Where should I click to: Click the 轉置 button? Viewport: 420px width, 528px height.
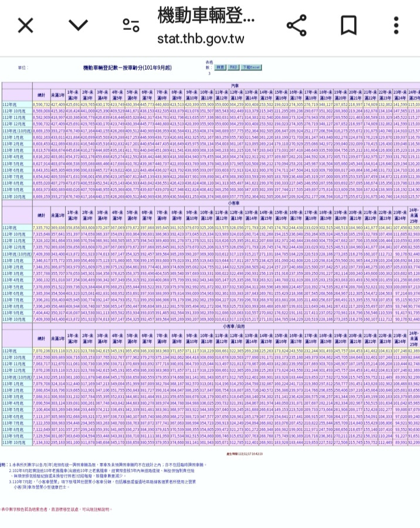pyautogui.click(x=221, y=67)
